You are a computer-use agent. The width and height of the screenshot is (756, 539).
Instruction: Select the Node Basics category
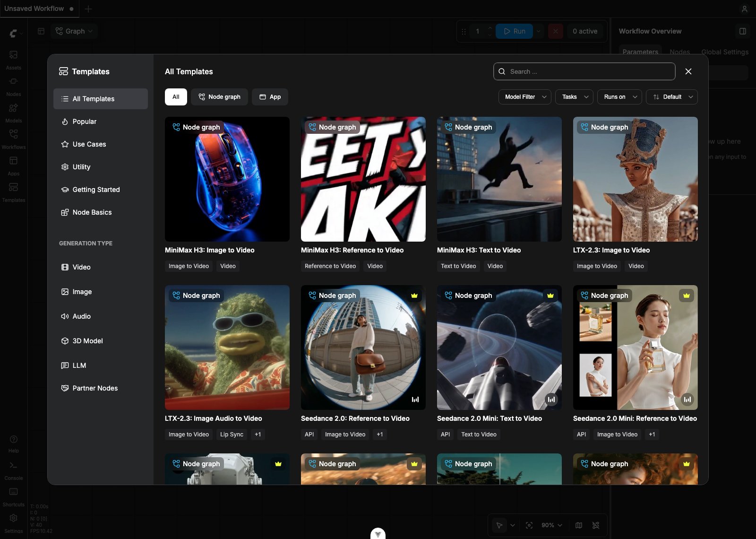[x=101, y=212]
